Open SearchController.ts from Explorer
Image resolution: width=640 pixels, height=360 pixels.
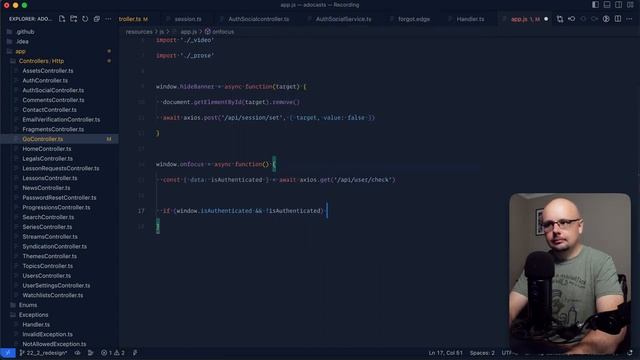click(48, 217)
